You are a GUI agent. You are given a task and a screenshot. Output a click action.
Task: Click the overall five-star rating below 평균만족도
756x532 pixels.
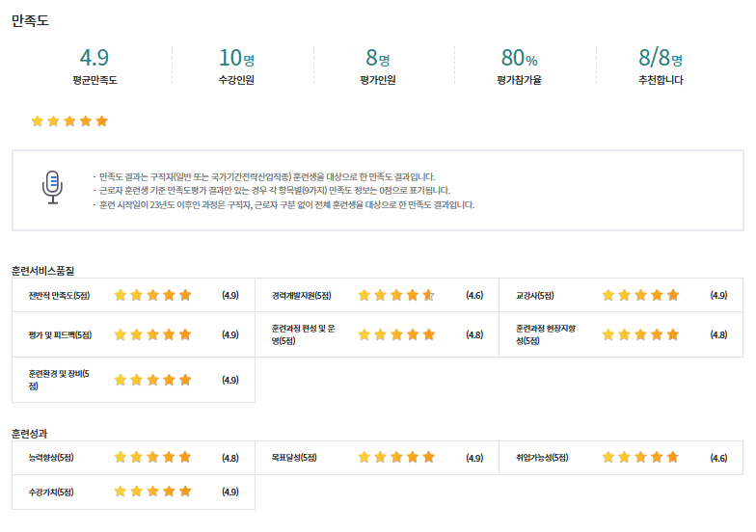69,121
